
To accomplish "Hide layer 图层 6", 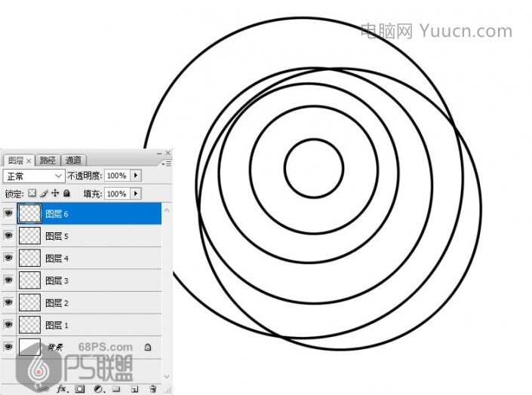I will (x=8, y=213).
